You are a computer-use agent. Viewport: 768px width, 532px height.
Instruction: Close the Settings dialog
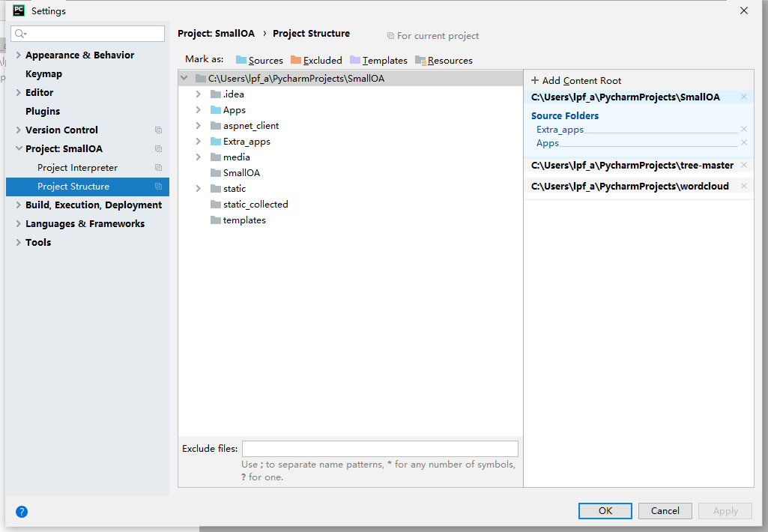[744, 10]
